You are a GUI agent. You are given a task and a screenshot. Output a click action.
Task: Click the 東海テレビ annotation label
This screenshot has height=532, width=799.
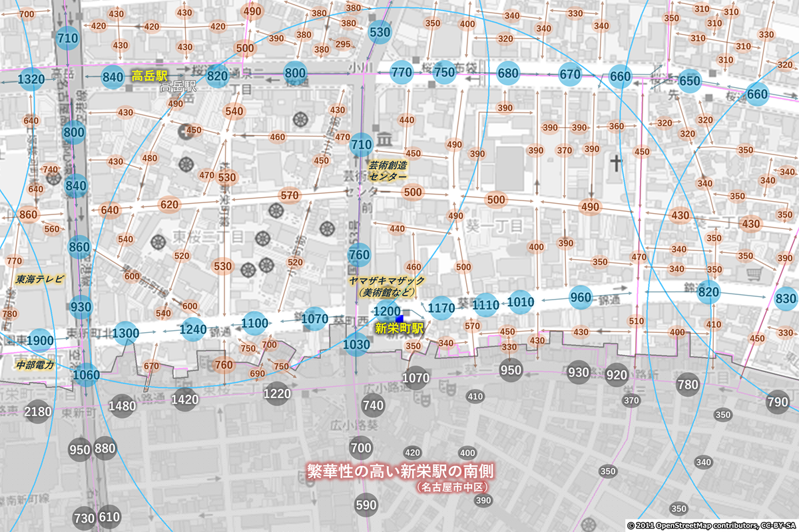pos(41,278)
